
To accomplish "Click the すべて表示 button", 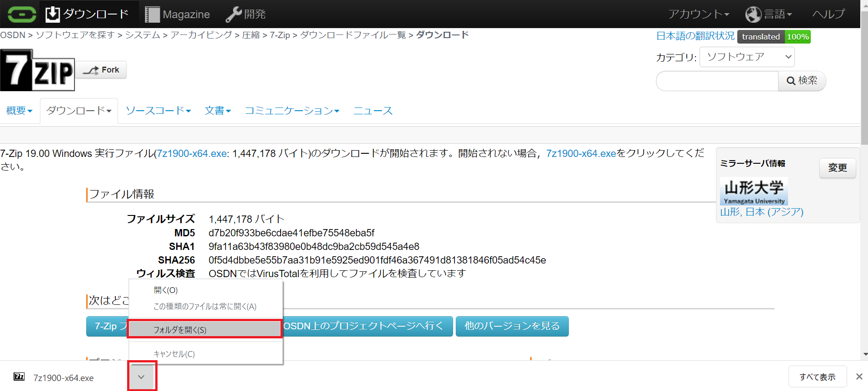I will (817, 377).
